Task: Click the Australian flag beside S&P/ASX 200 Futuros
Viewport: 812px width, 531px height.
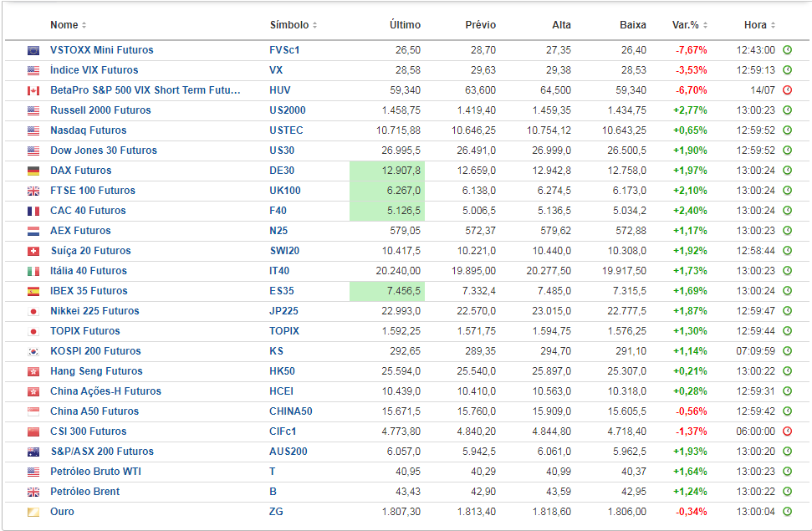Action: (33, 452)
